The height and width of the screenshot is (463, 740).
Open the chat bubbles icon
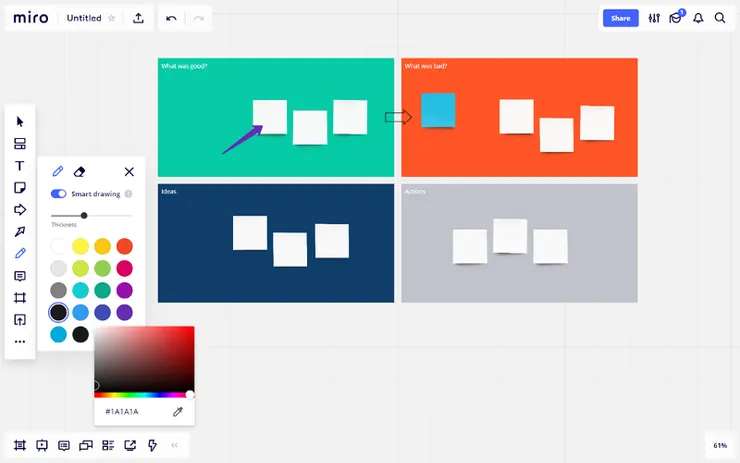(x=86, y=445)
